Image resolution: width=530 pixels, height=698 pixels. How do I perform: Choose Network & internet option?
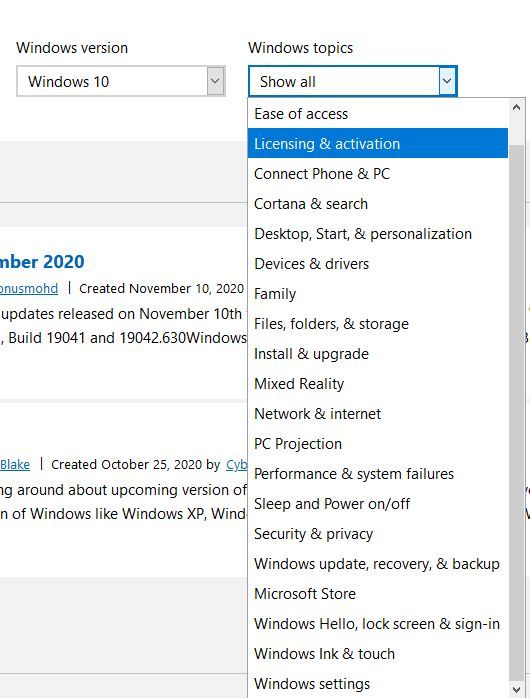[378, 414]
